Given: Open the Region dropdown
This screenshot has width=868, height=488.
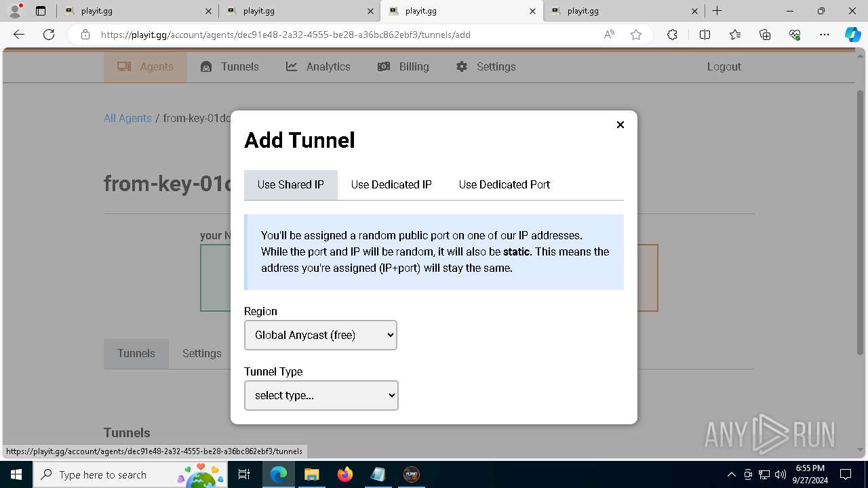Looking at the screenshot, I should [321, 335].
